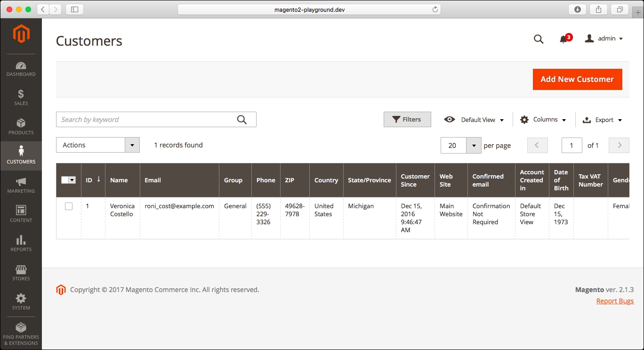Viewport: 644px width, 350px height.
Task: Go to next results page
Action: coord(619,146)
